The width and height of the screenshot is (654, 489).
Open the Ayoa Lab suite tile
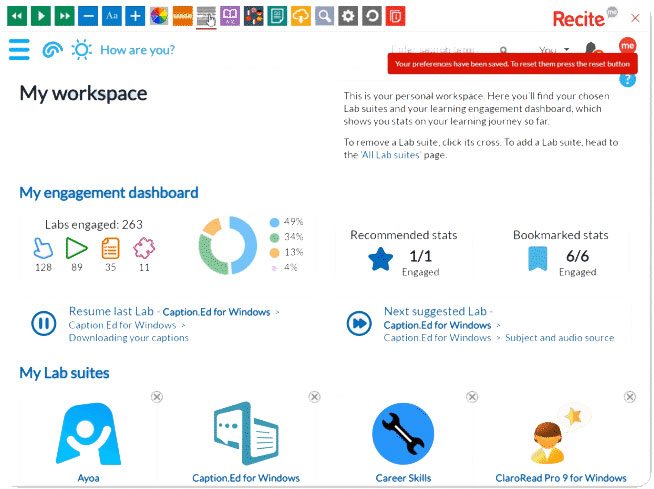88,434
